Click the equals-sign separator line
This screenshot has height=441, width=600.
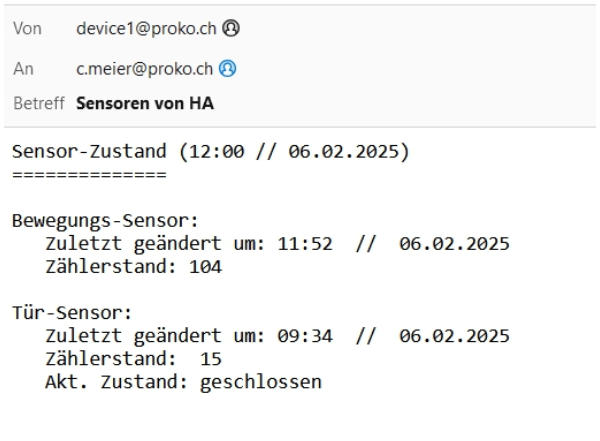[x=89, y=175]
